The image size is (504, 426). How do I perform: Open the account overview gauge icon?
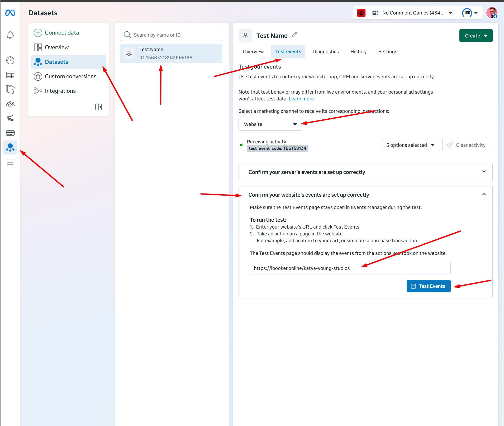tap(10, 60)
